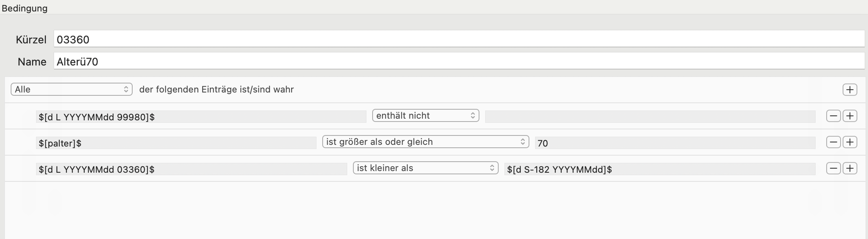Image resolution: width=868 pixels, height=239 pixels.
Task: Open the 'ist kleiner als' operator dropdown
Action: point(425,168)
